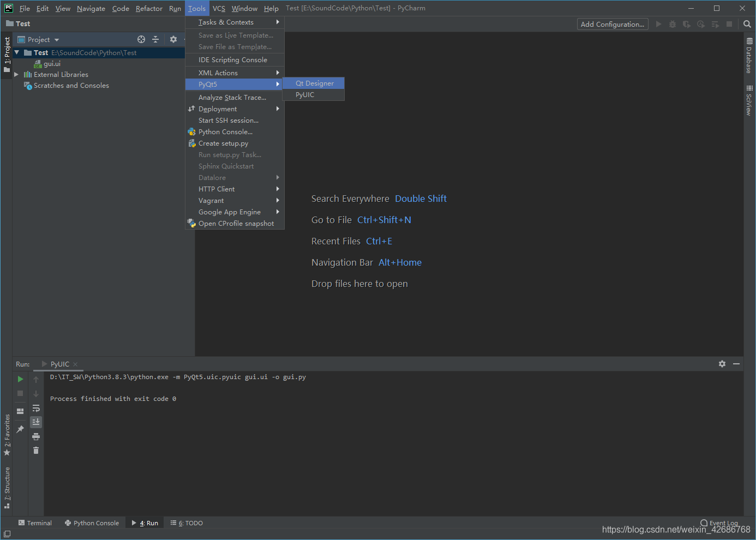Select the 4: Run bottom tab

145,523
